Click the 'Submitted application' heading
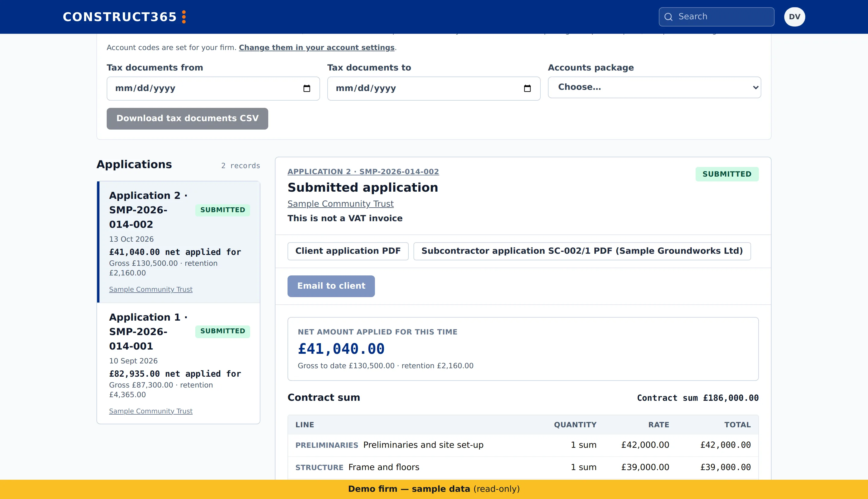This screenshot has height=499, width=868. [363, 188]
